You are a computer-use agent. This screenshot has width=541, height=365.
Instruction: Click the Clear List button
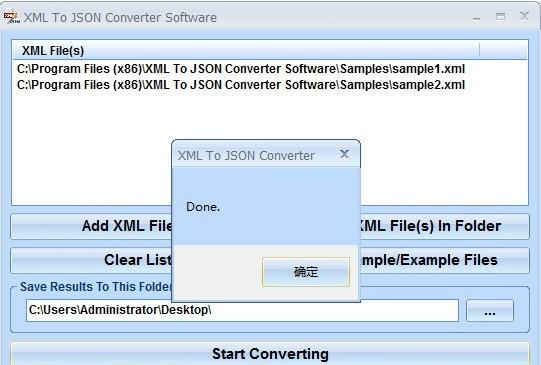point(91,260)
